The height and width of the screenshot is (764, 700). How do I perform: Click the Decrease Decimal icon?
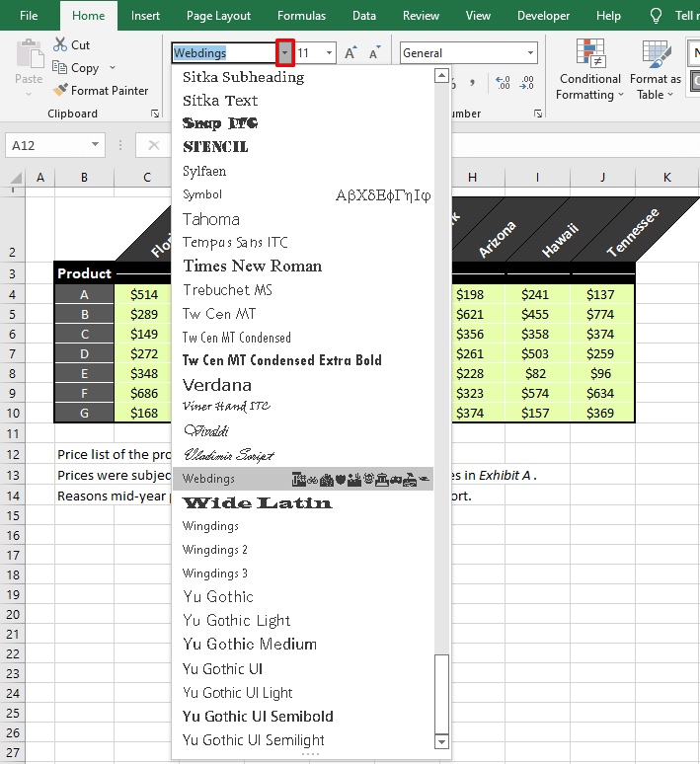(x=527, y=82)
